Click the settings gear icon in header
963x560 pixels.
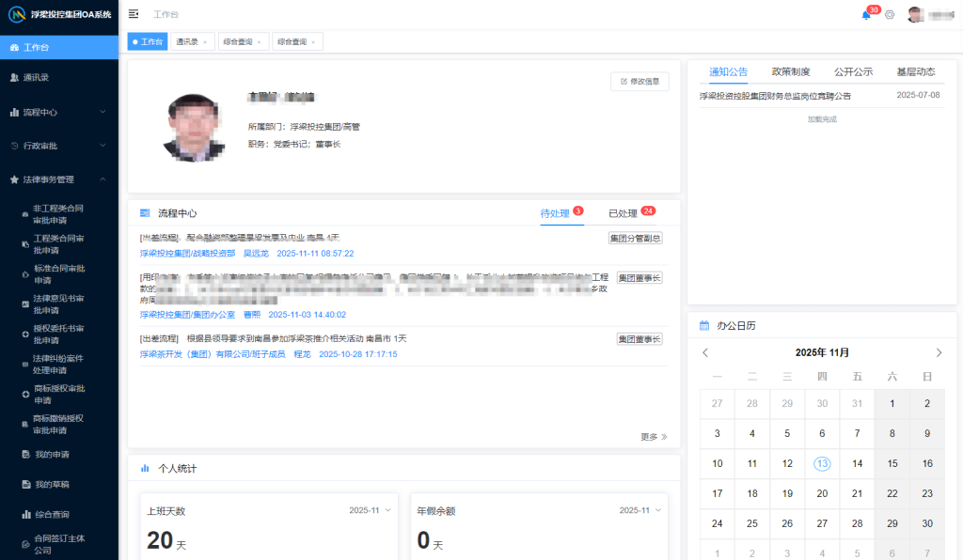coord(890,15)
